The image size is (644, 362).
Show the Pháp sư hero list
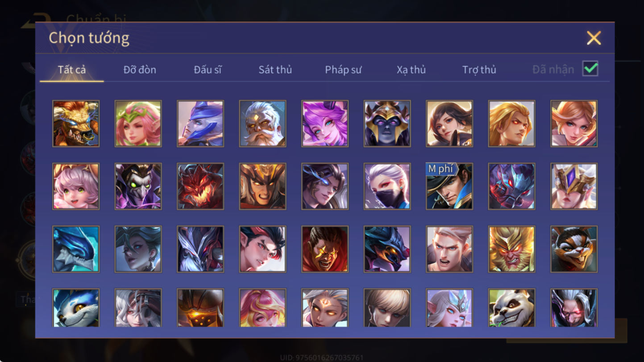343,70
